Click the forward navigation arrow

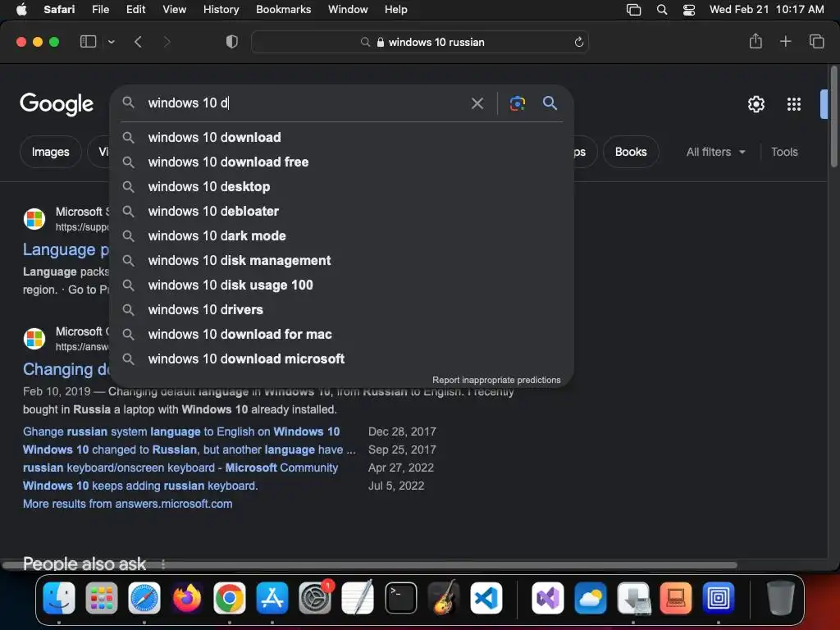tap(167, 42)
